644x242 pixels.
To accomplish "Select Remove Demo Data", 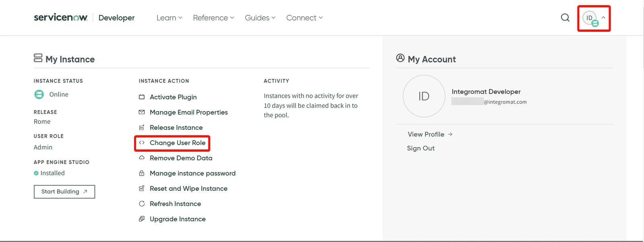I will (x=181, y=158).
